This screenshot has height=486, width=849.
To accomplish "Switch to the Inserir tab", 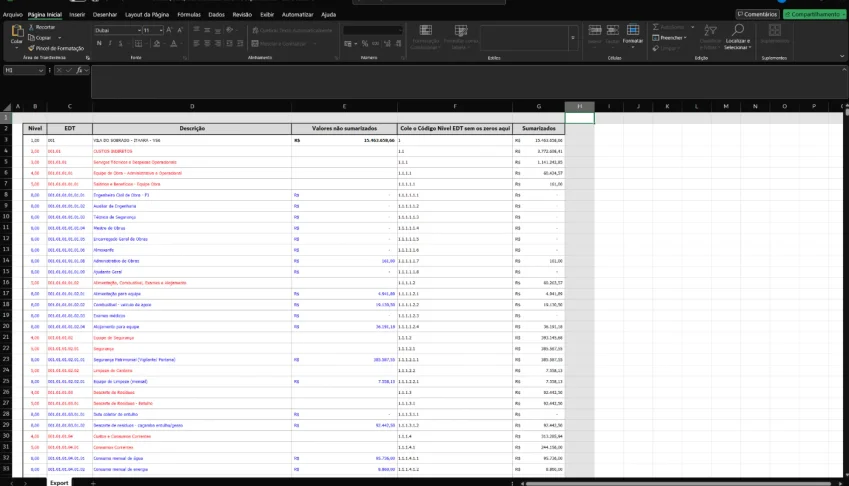I will pyautogui.click(x=77, y=15).
